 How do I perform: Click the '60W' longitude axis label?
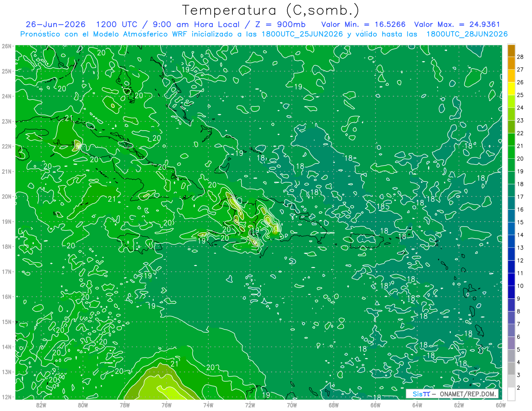[x=501, y=404]
